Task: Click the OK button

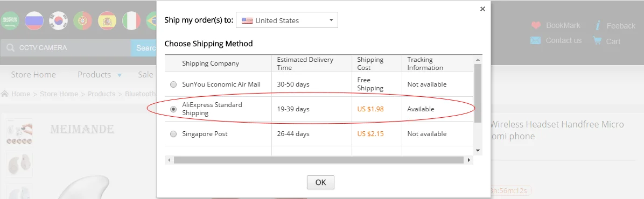Action: [x=320, y=182]
